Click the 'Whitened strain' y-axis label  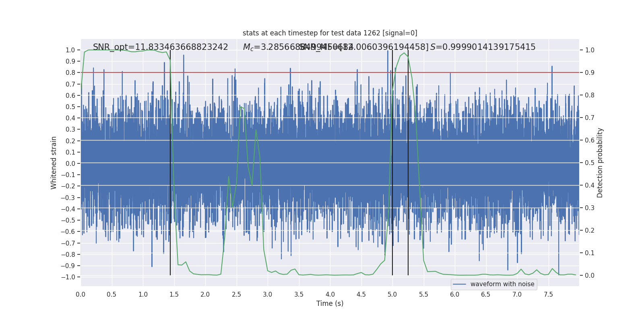click(x=54, y=163)
